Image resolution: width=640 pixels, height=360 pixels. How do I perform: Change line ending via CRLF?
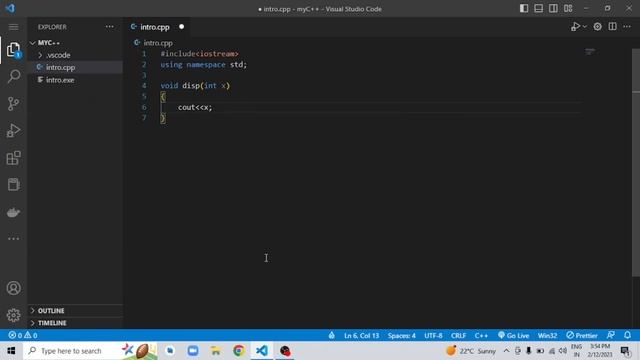pyautogui.click(x=458, y=336)
